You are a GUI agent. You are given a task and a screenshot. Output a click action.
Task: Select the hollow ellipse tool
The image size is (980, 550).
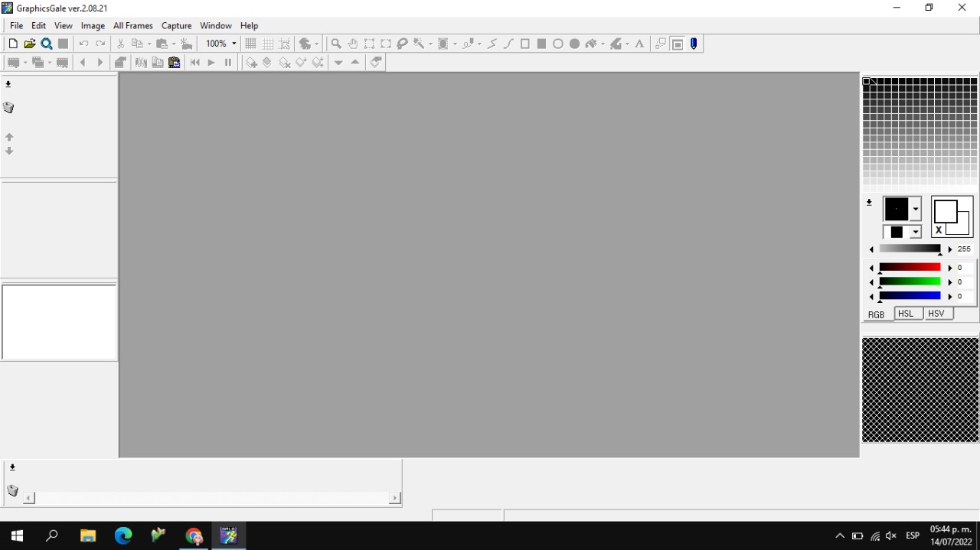(x=558, y=44)
